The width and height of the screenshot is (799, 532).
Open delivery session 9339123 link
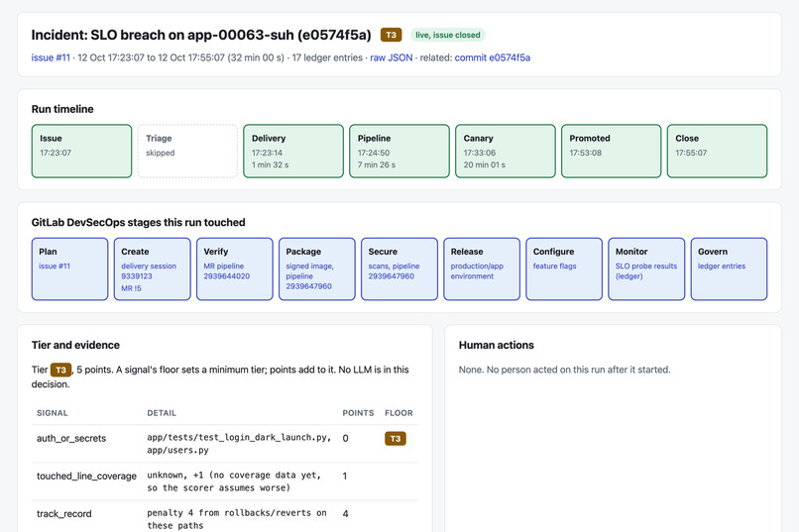pos(149,270)
